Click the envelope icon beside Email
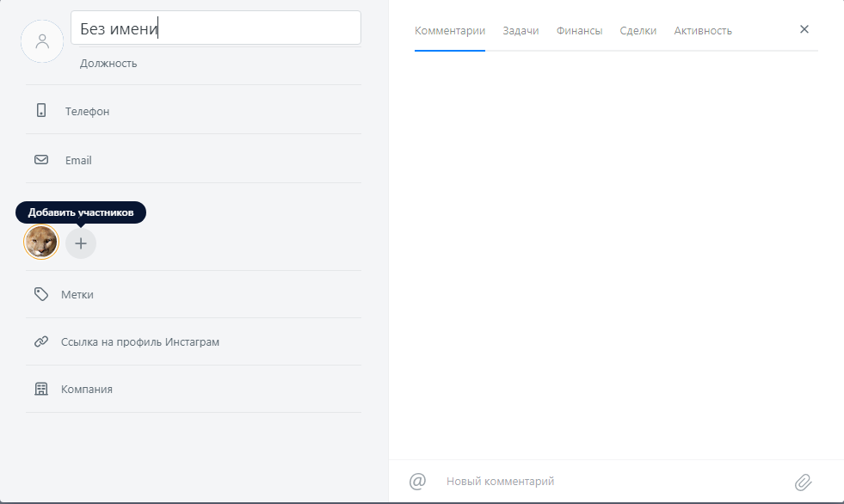Image resolution: width=844 pixels, height=504 pixels. click(41, 160)
